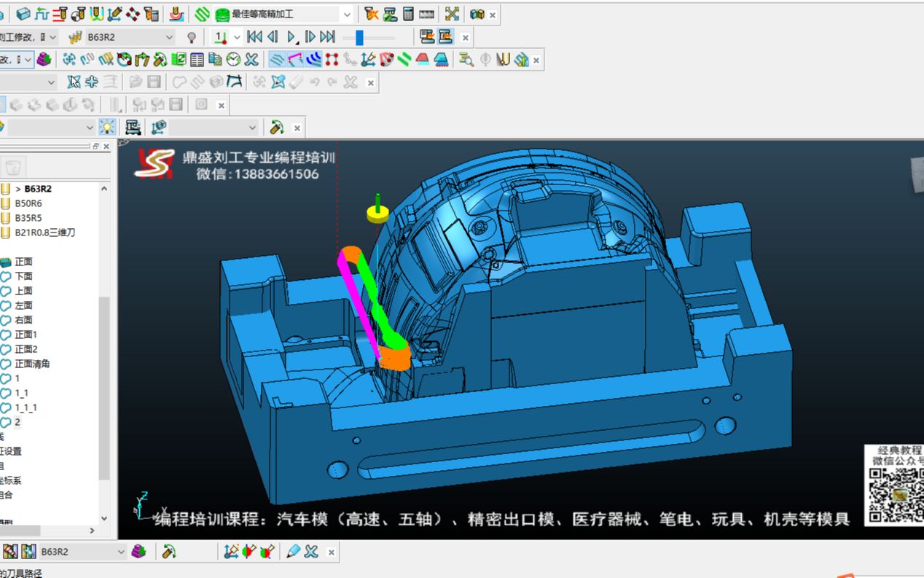Screen dimensions: 924x578
Task: Click the purple block toolpath icon
Action: (x=44, y=60)
